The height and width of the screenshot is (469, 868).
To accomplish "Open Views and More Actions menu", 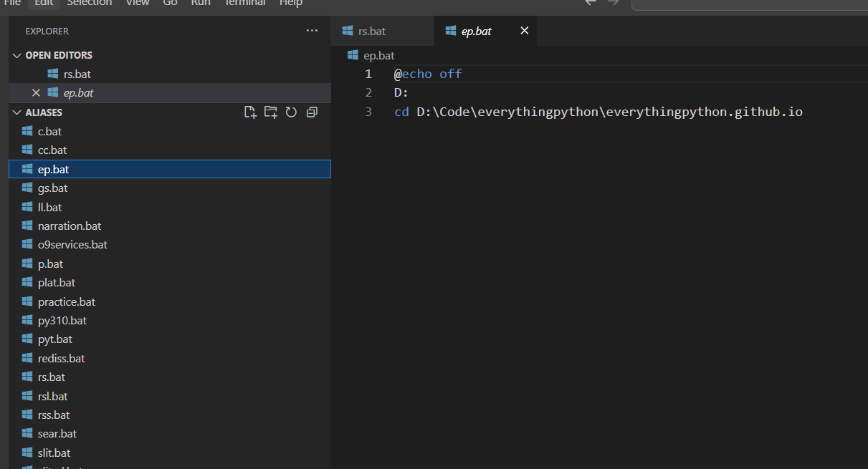I will coord(312,30).
